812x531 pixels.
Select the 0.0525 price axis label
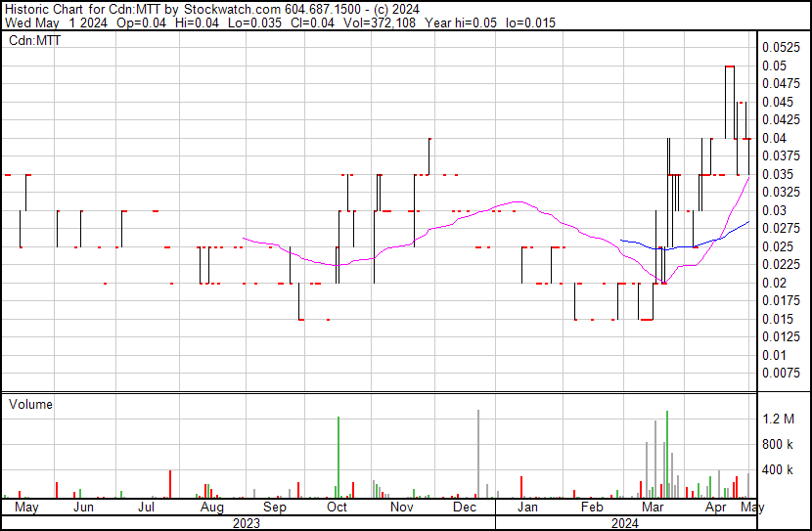pyautogui.click(x=782, y=48)
